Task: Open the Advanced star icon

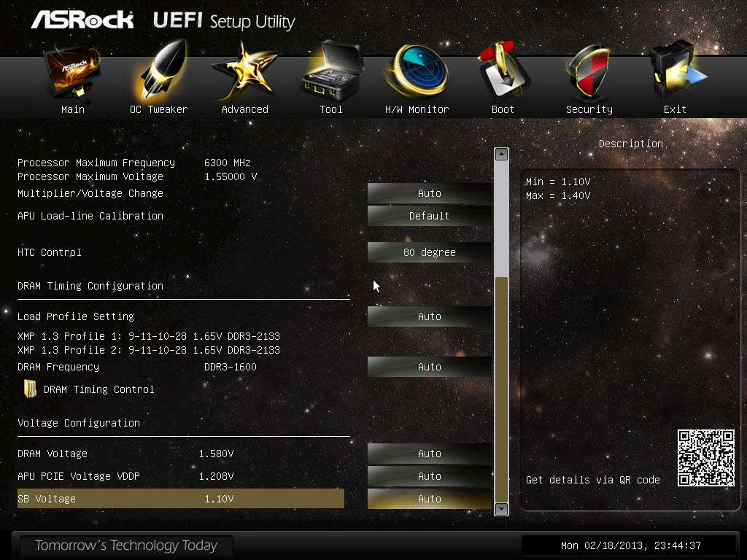Action: [244, 71]
